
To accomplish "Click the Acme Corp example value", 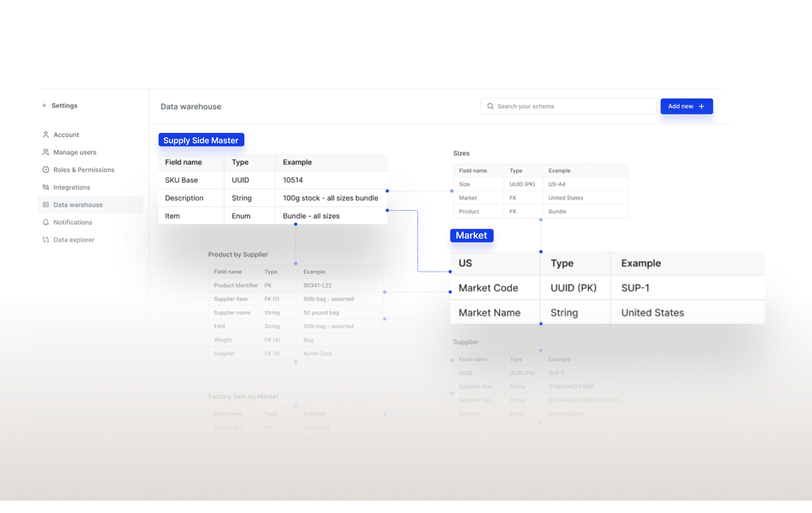I will (x=318, y=354).
